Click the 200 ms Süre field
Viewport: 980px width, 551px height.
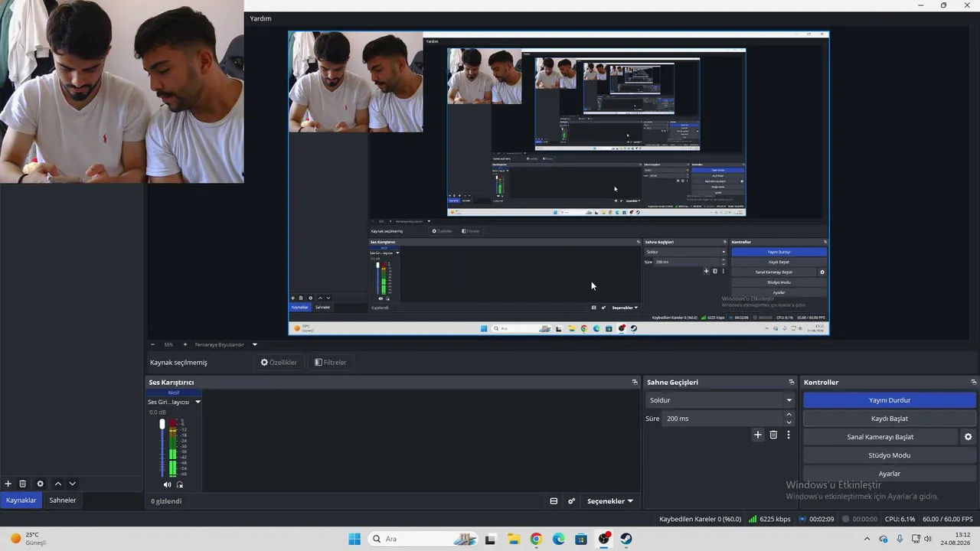pos(723,419)
